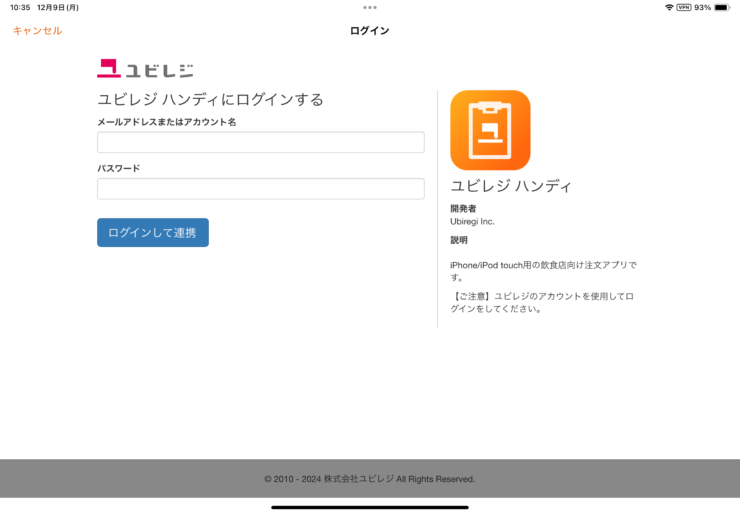Tap the 10:35 clock in status bar
Screen dimensions: 740x514
click(20, 8)
